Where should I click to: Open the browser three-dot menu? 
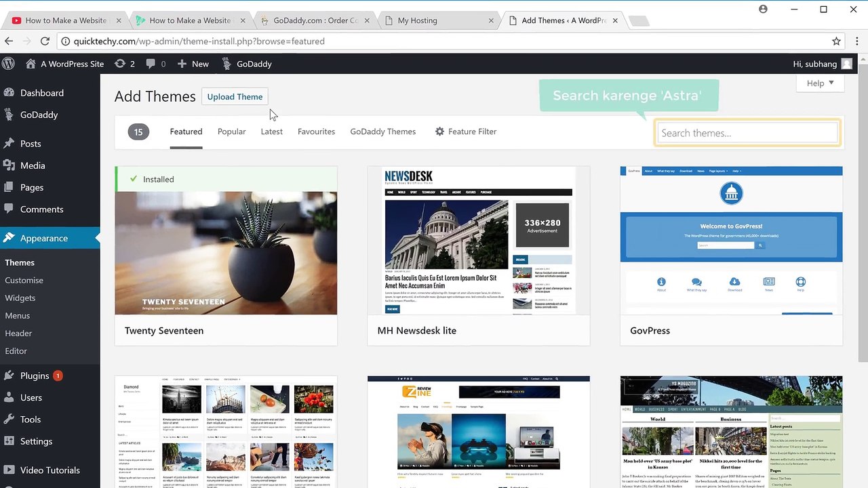click(x=856, y=41)
